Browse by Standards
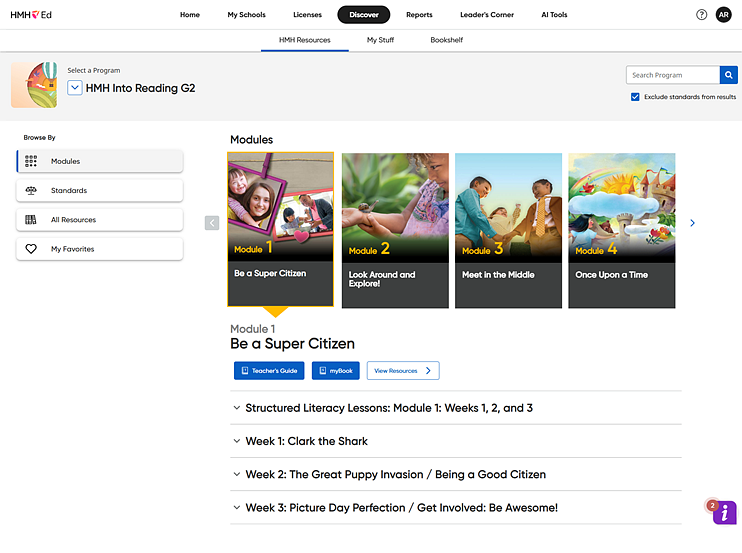Image resolution: width=742 pixels, height=553 pixels. 100,191
